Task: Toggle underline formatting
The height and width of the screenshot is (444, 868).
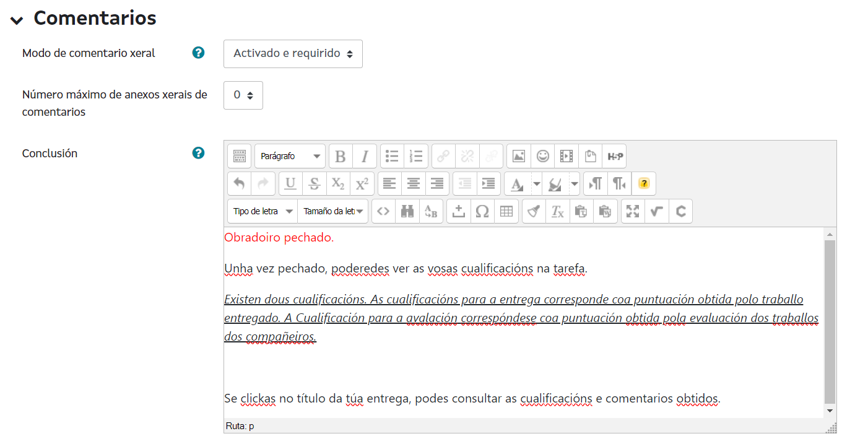Action: point(290,184)
